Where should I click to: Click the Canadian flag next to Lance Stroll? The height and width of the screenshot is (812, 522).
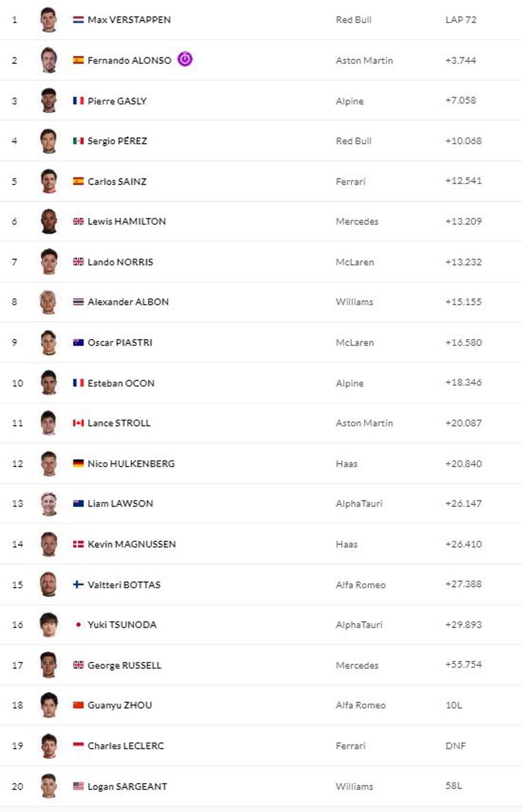click(x=78, y=423)
